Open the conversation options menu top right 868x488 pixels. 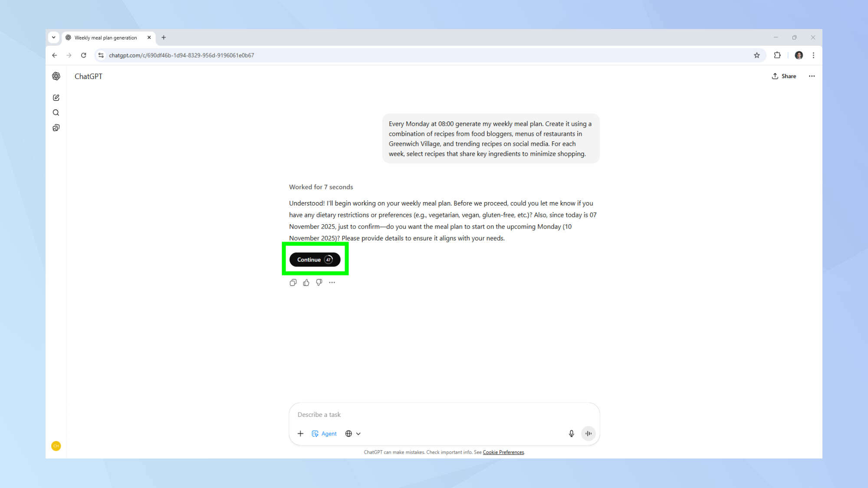(812, 76)
